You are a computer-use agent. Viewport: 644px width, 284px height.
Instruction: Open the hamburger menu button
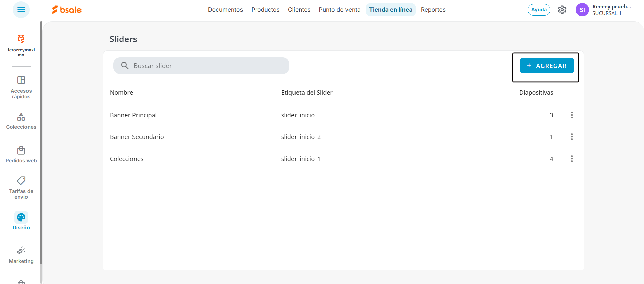tap(21, 10)
